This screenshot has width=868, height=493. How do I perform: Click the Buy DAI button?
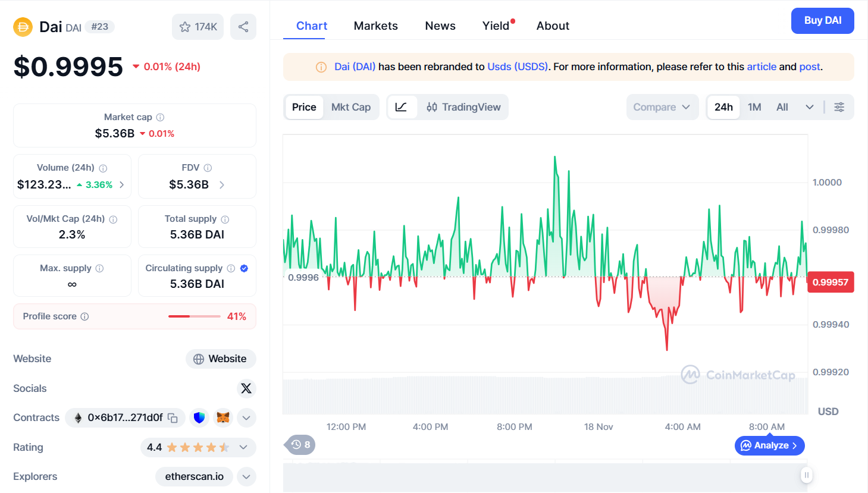pos(822,21)
